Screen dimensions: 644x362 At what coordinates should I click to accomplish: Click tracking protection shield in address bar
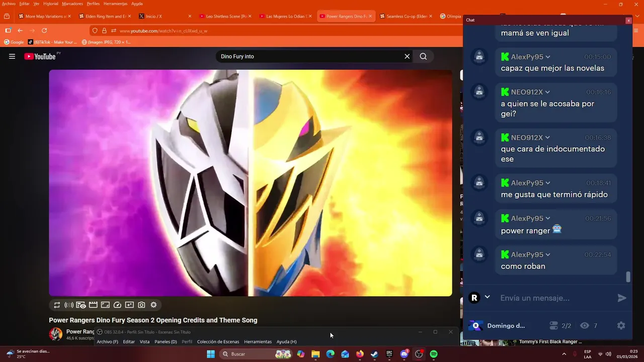(95, 31)
